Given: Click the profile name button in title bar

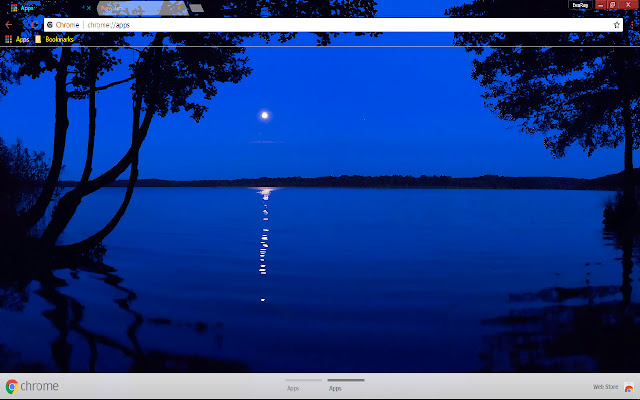Looking at the screenshot, I should [580, 5].
